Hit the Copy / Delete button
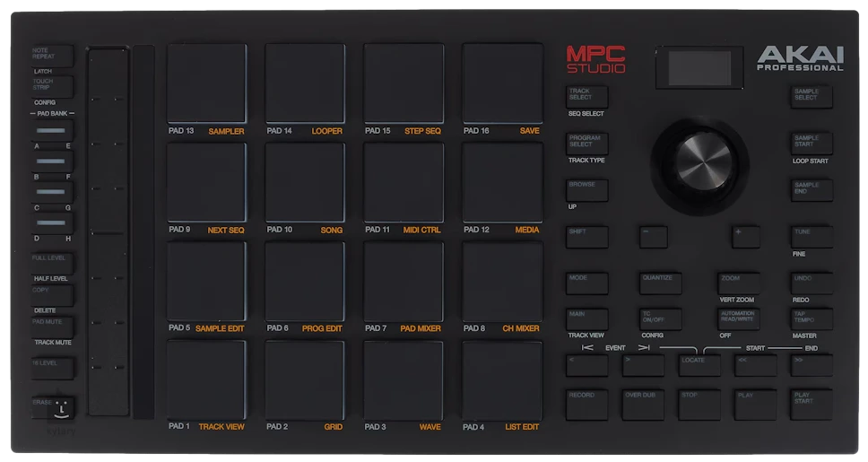 [52, 296]
